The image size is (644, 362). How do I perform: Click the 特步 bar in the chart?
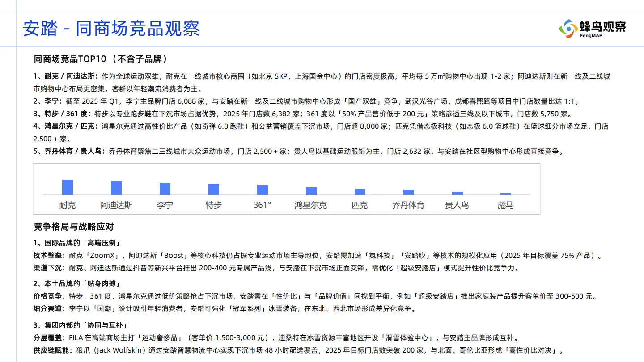214,189
